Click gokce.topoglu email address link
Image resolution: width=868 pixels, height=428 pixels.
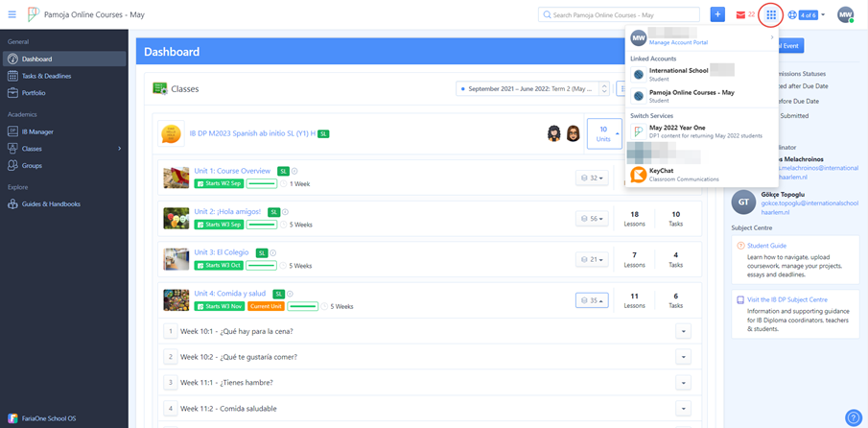tap(809, 207)
